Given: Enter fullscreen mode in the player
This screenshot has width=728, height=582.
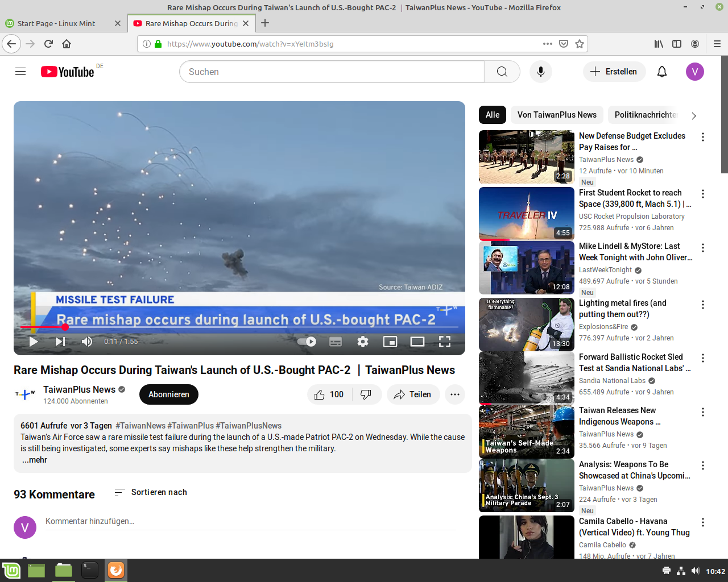Looking at the screenshot, I should tap(445, 342).
